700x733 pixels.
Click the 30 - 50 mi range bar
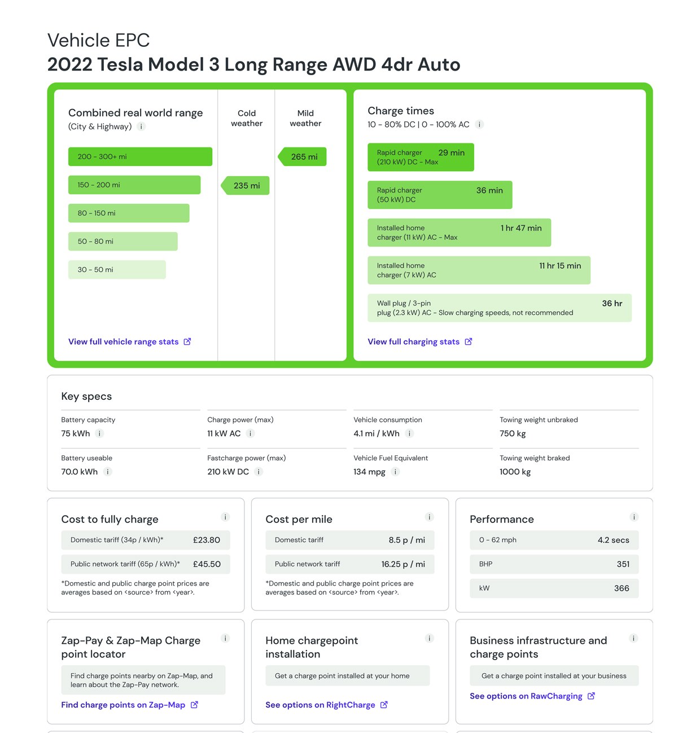coord(117,269)
